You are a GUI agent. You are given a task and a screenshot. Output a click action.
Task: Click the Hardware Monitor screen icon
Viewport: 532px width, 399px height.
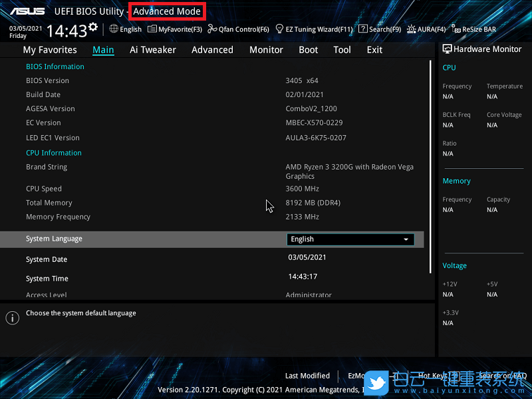coord(447,49)
